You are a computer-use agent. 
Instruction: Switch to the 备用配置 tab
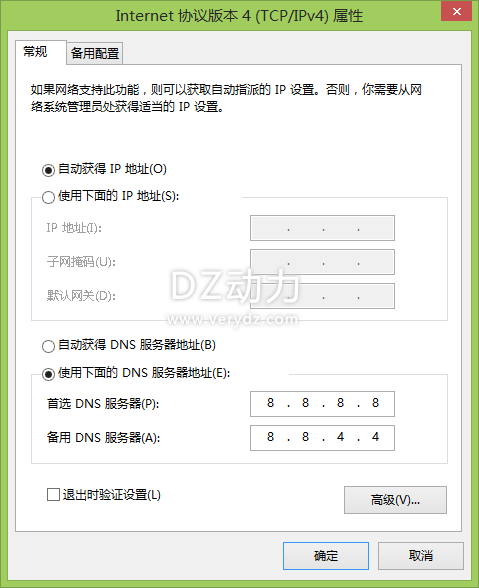point(95,53)
